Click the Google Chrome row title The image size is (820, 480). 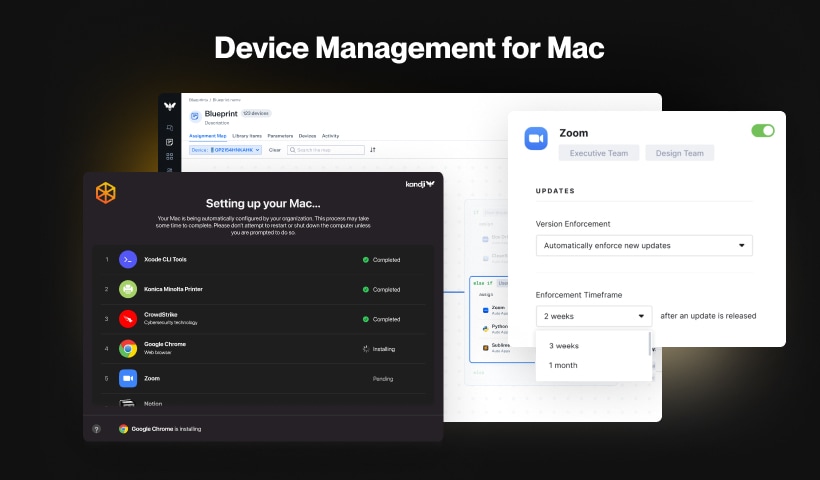(165, 344)
